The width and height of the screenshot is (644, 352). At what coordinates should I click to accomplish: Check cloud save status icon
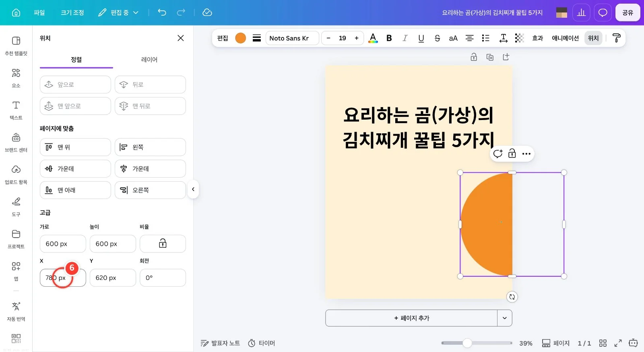(x=207, y=12)
